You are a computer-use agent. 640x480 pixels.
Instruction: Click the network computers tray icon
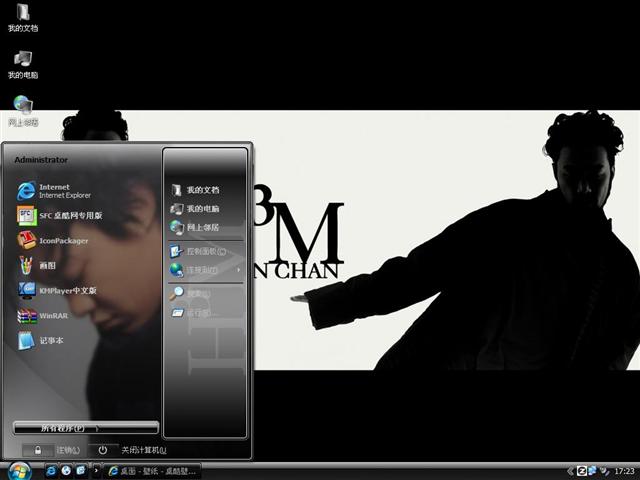point(592,471)
